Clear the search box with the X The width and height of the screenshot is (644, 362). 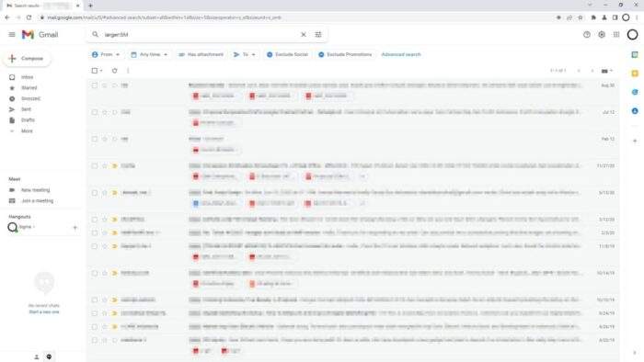tap(304, 34)
